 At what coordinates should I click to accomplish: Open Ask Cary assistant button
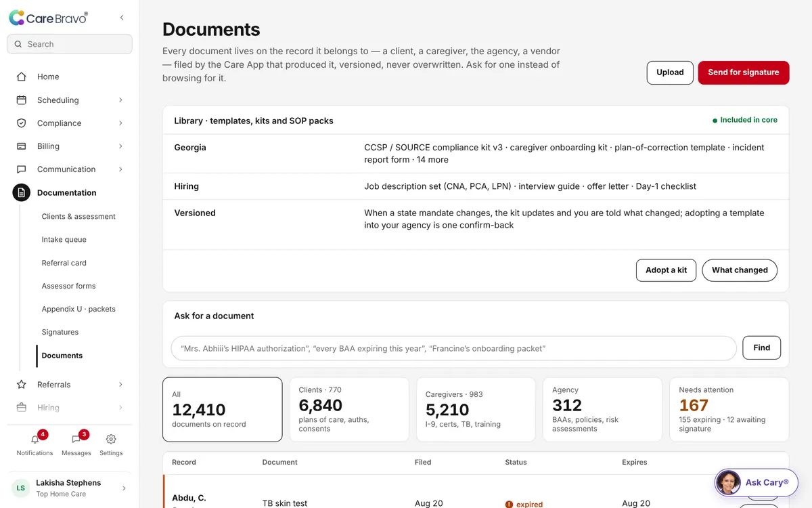coord(757,482)
